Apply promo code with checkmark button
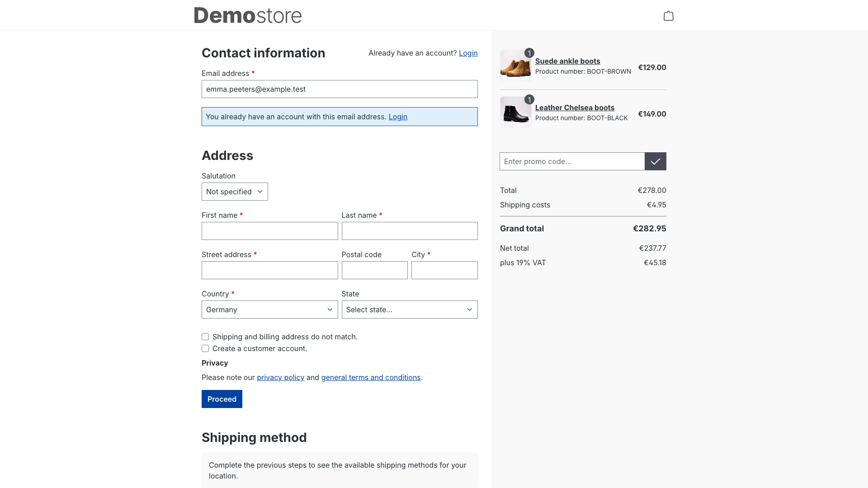 655,161
